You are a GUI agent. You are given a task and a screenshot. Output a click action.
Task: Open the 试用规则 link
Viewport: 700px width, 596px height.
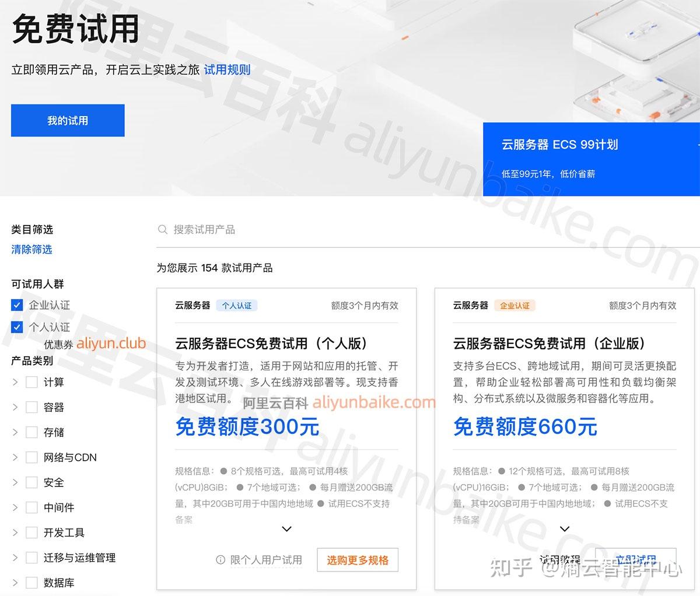point(227,70)
